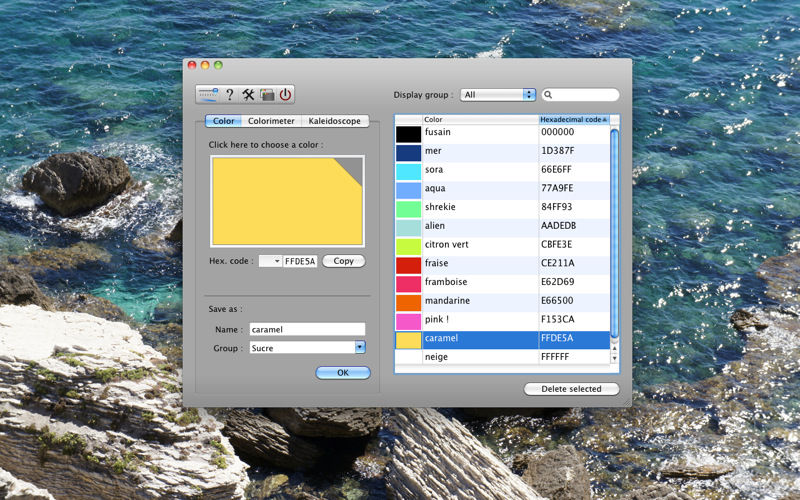Click the yellow caramel swatch in list
Viewport: 800px width, 500px height.
click(409, 340)
